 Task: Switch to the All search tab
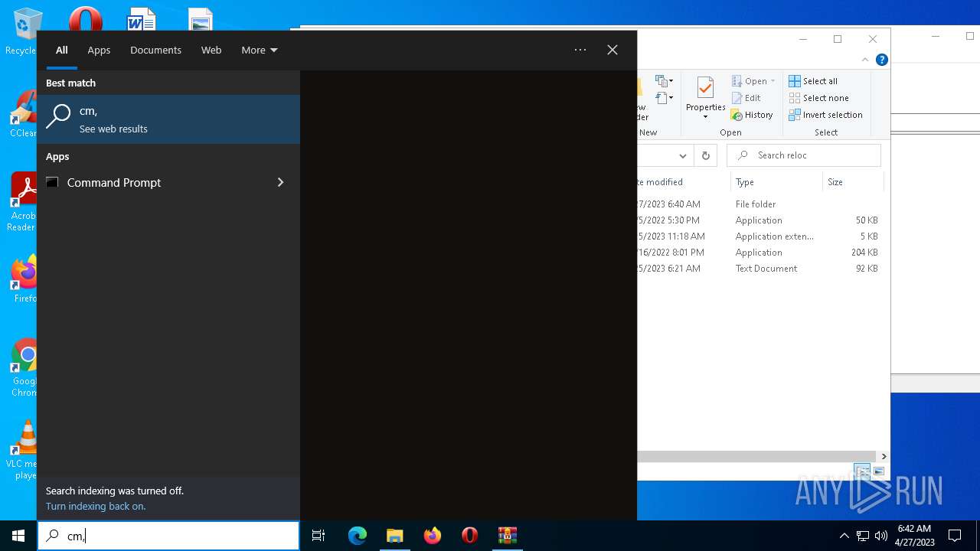[62, 50]
